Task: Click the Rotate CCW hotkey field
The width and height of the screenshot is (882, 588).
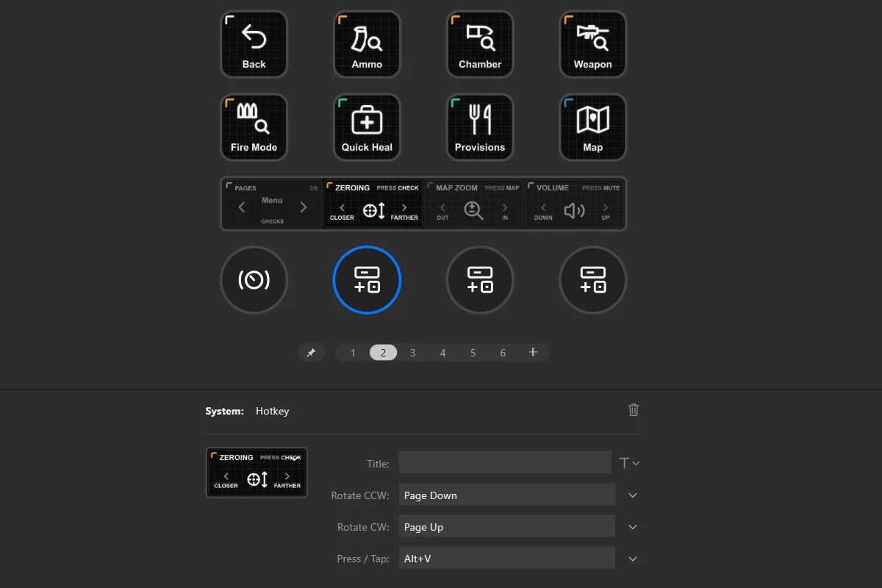Action: pyautogui.click(x=507, y=495)
